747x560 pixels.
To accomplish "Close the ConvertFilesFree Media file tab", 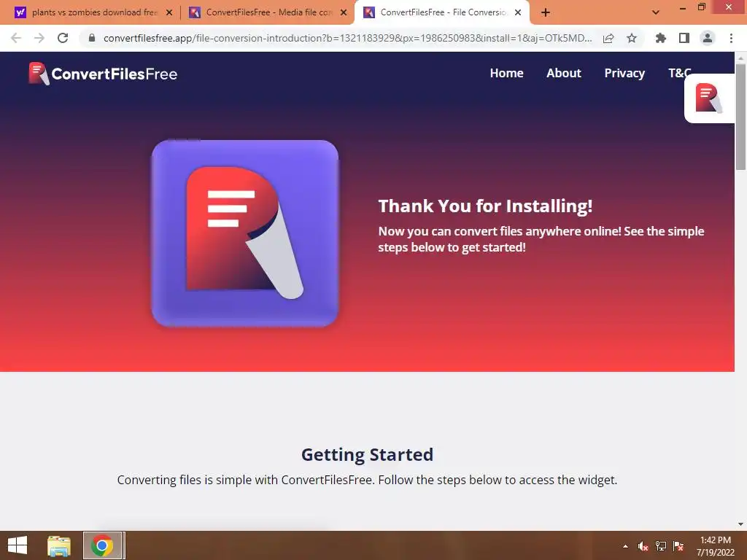I will (x=344, y=13).
